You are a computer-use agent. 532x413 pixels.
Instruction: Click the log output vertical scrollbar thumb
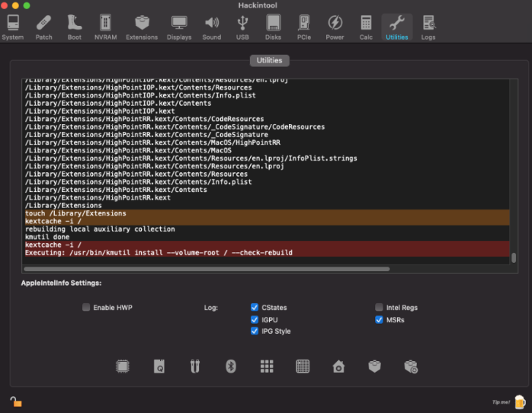(514, 258)
